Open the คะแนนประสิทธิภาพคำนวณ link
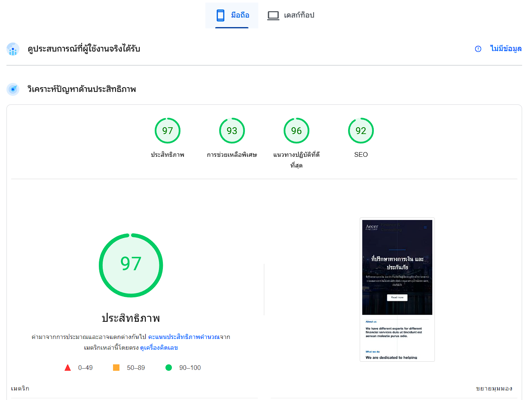 coord(183,337)
